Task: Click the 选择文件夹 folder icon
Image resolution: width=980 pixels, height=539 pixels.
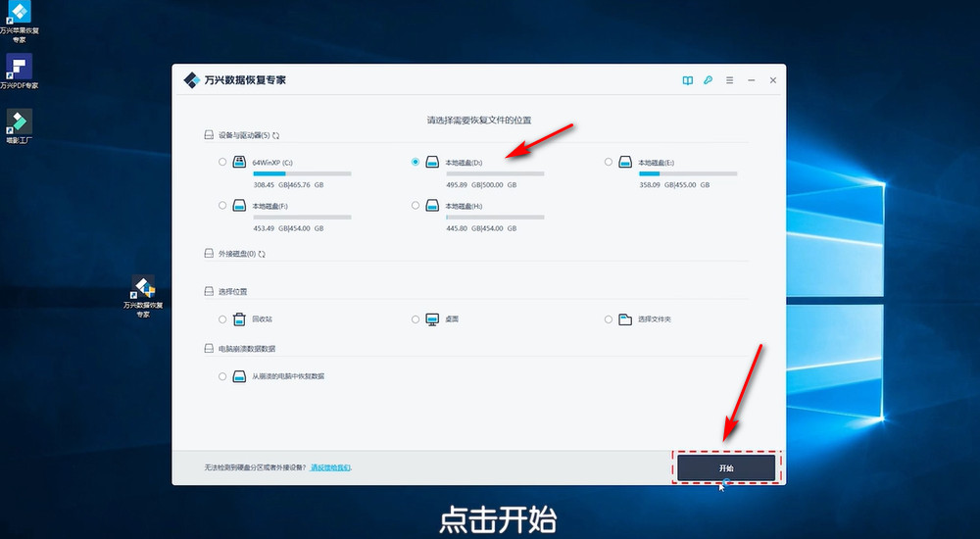Action: click(x=625, y=319)
